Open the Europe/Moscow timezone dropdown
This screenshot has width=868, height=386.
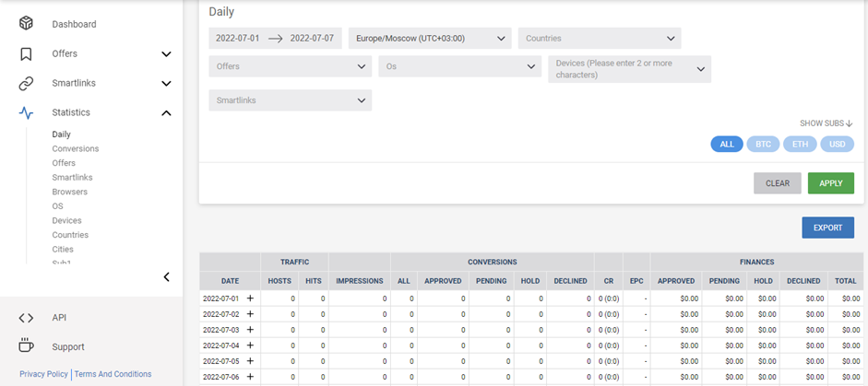429,39
